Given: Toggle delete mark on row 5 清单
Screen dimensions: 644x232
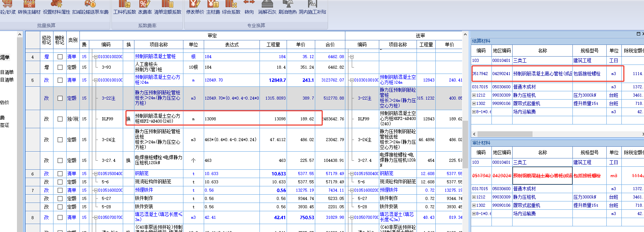Looking at the screenshot, I should [60, 80].
